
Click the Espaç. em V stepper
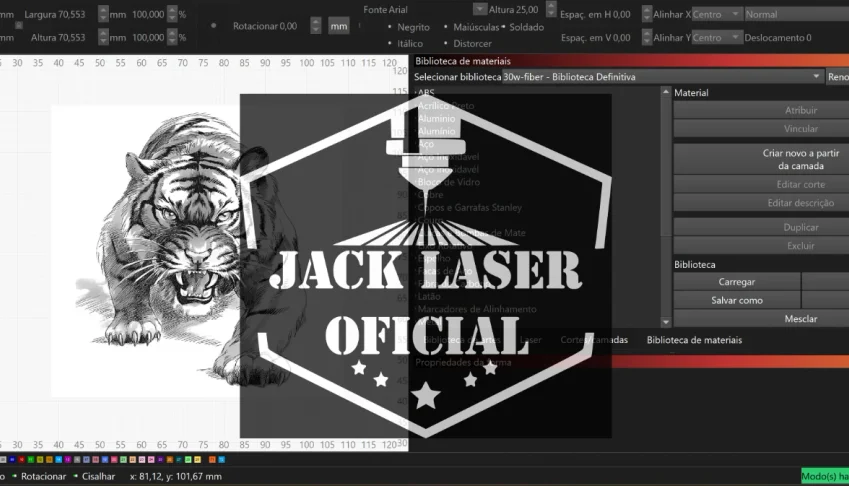646,37
